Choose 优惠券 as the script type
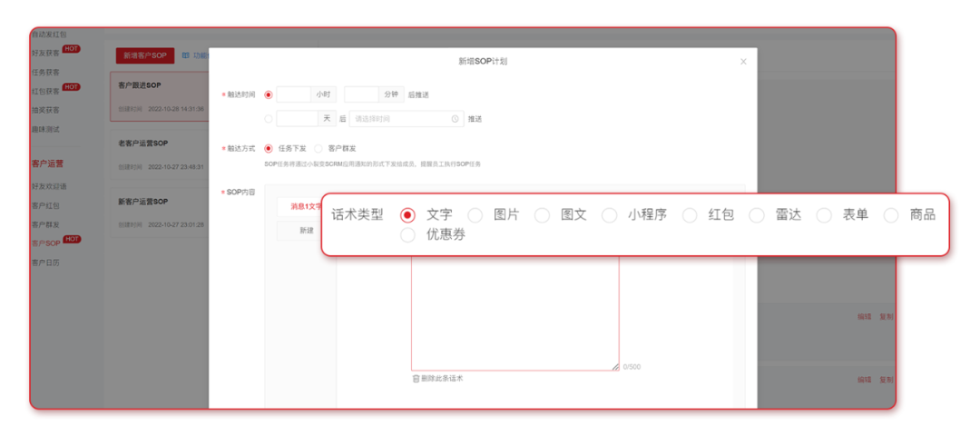Image resolution: width=980 pixels, height=436 pixels. [407, 235]
